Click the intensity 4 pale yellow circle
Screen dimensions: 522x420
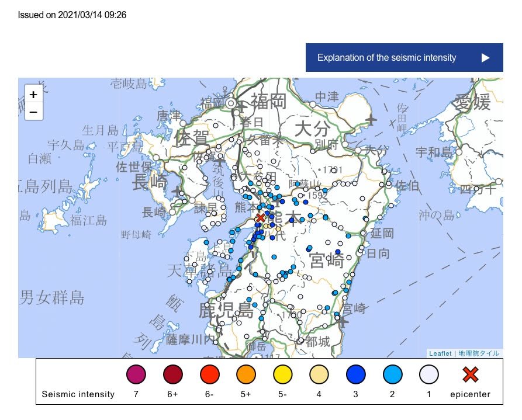point(319,374)
